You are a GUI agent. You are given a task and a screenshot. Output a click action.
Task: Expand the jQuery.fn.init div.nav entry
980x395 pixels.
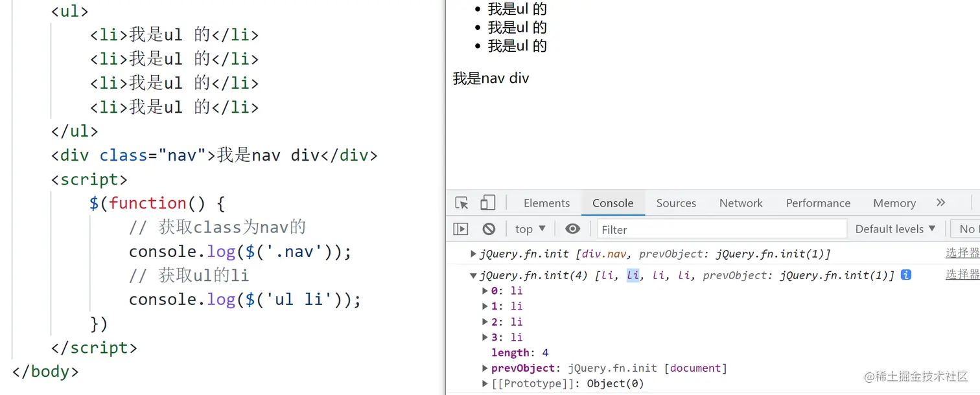tap(474, 254)
